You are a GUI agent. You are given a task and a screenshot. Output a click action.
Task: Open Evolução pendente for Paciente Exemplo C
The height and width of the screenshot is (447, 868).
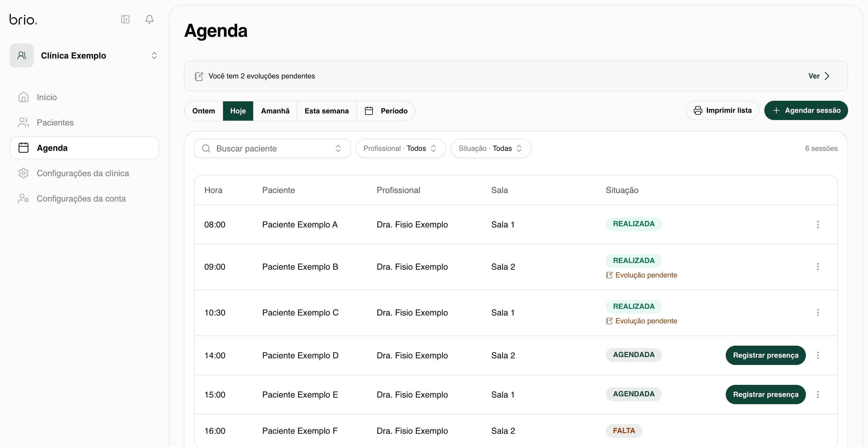click(x=642, y=321)
